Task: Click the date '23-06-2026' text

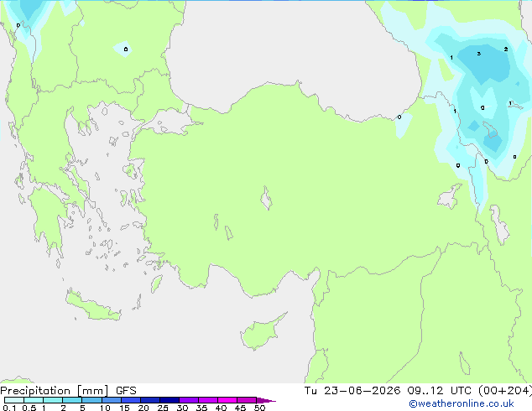Action: click(362, 391)
